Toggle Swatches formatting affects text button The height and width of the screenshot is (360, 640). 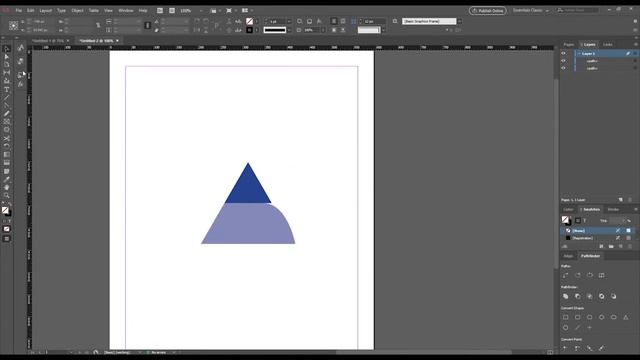(x=585, y=220)
